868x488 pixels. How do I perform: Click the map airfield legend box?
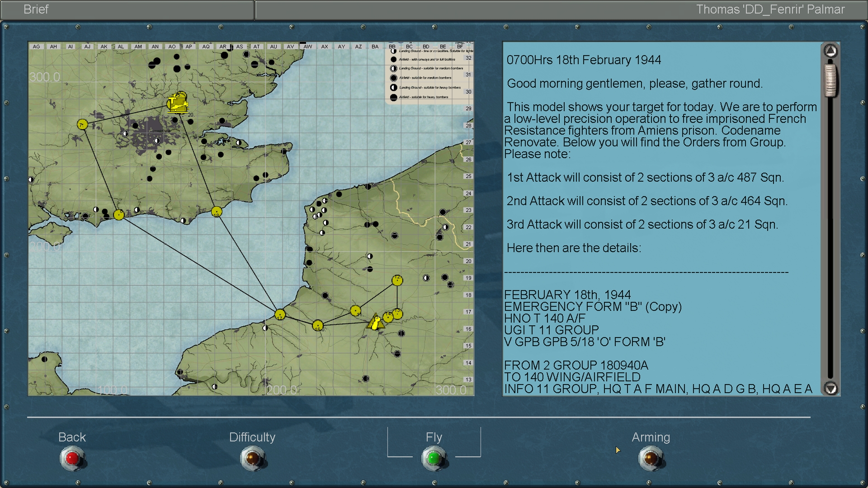(x=429, y=75)
